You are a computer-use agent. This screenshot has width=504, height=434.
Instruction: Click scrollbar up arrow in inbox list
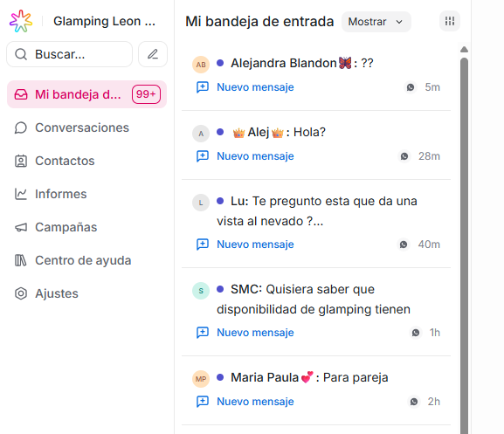tap(464, 49)
